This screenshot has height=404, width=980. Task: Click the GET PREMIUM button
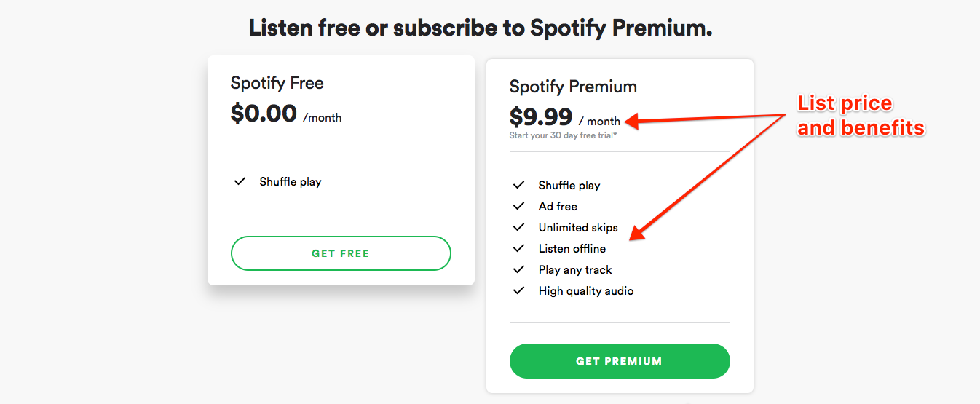coord(620,361)
